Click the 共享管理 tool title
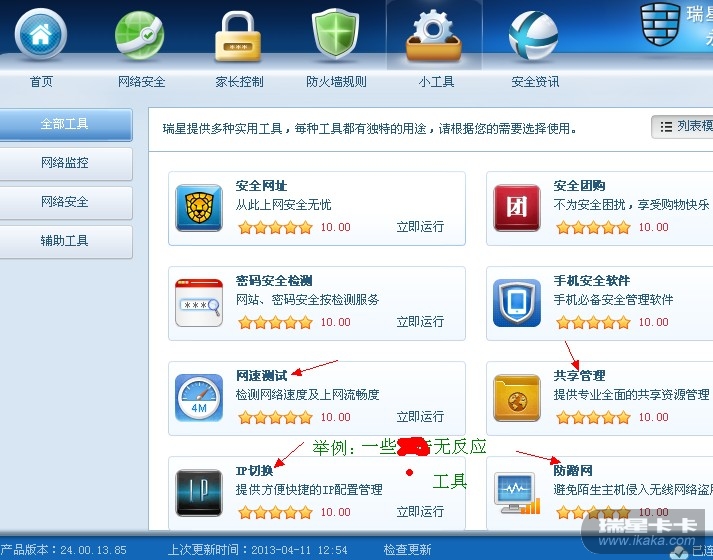Image resolution: width=713 pixels, height=560 pixels. [579, 376]
